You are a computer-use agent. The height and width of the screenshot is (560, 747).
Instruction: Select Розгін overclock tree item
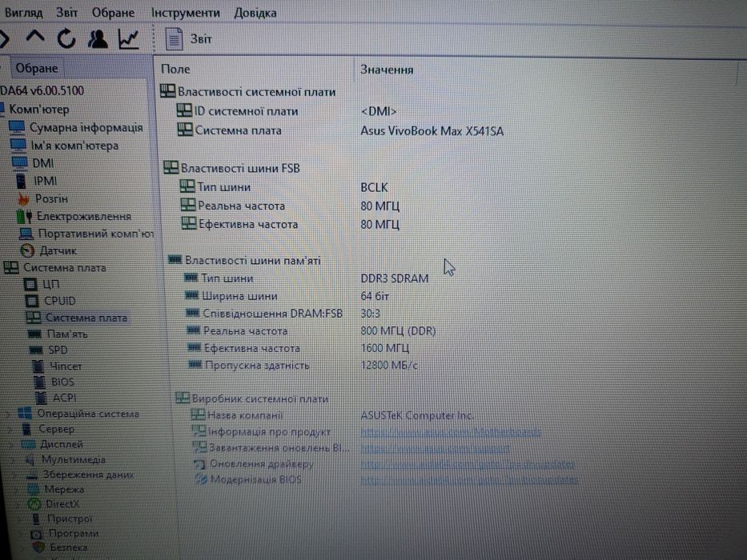tap(51, 198)
